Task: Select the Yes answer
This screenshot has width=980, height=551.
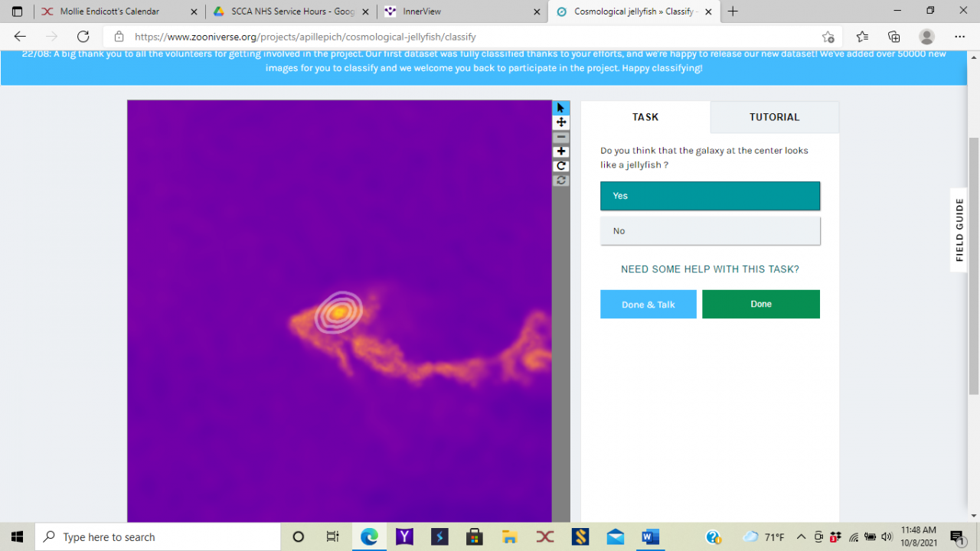Action: pos(710,196)
